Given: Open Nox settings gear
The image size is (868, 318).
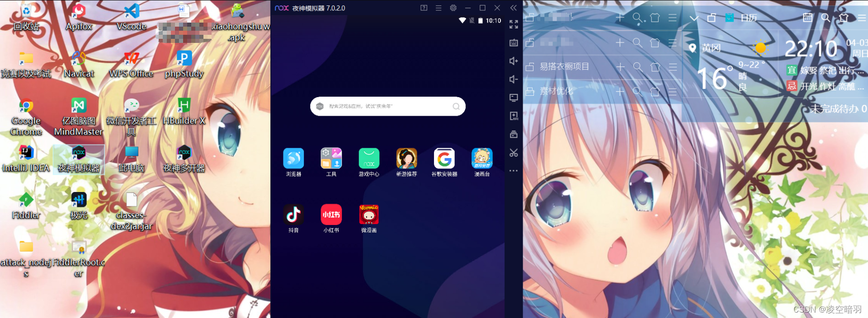Looking at the screenshot, I should click(453, 8).
